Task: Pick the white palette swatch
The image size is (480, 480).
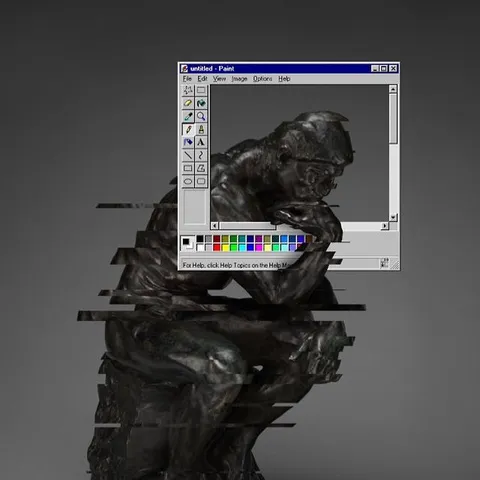Action: click(x=200, y=247)
